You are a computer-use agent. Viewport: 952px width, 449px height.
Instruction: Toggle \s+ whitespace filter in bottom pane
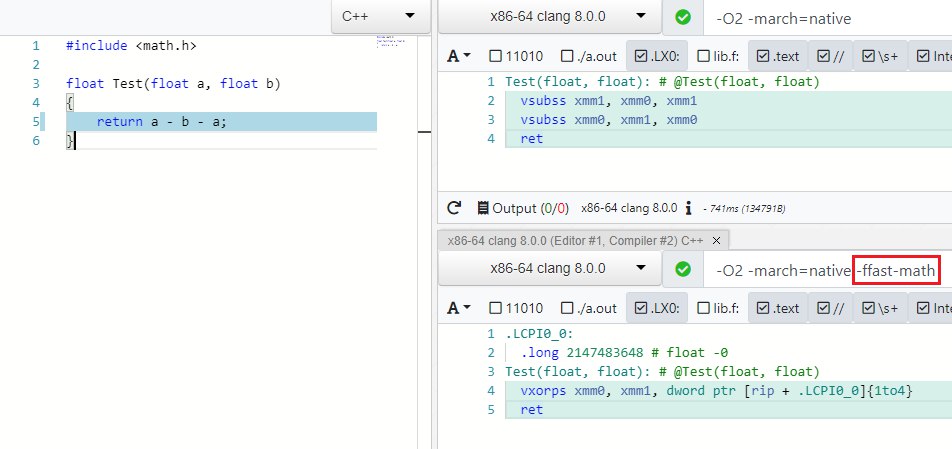coord(880,308)
